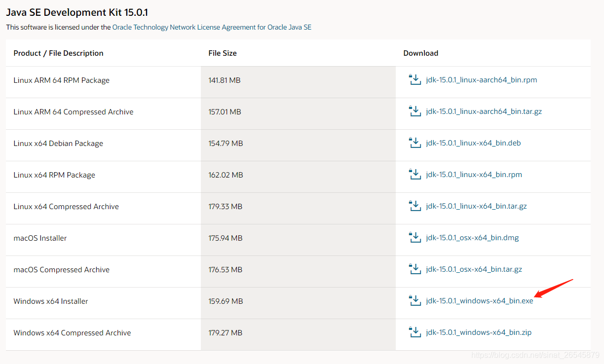Click download icon beside jdk-15.0.1_linux-aarch64_bin.rpm
Image resolution: width=604 pixels, height=364 pixels.
pyautogui.click(x=415, y=79)
